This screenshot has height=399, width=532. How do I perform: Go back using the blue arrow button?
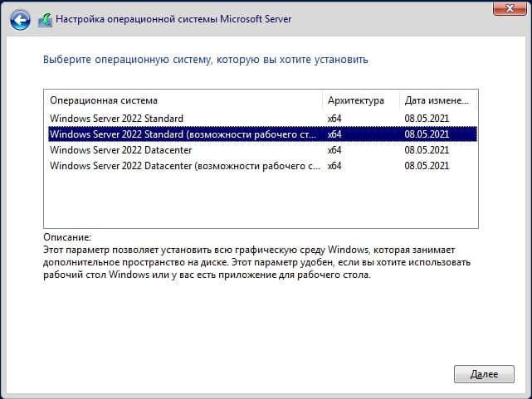pos(21,20)
